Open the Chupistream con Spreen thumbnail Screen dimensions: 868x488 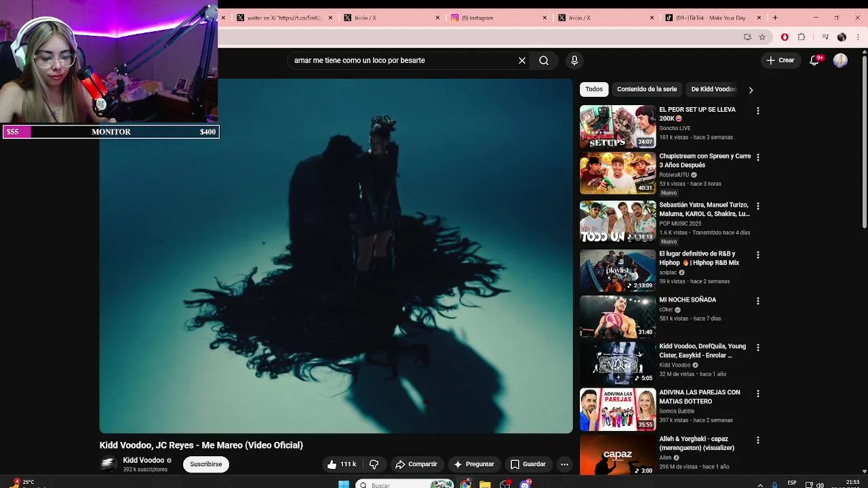click(x=618, y=173)
